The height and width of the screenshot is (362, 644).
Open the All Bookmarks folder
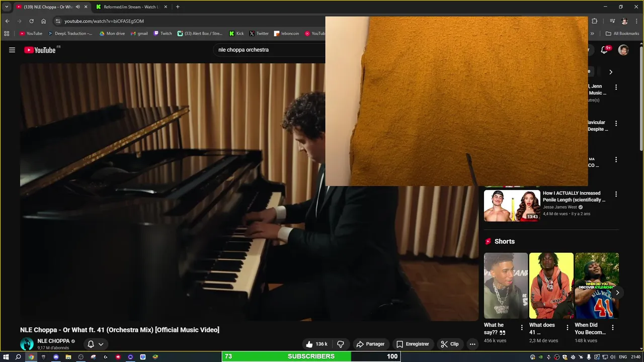point(622,34)
